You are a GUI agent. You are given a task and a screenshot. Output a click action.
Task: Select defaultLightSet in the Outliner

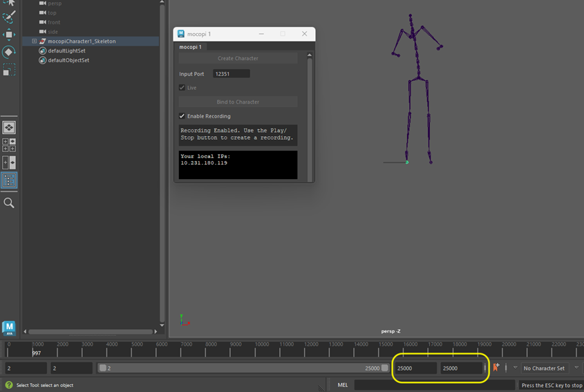coord(66,50)
